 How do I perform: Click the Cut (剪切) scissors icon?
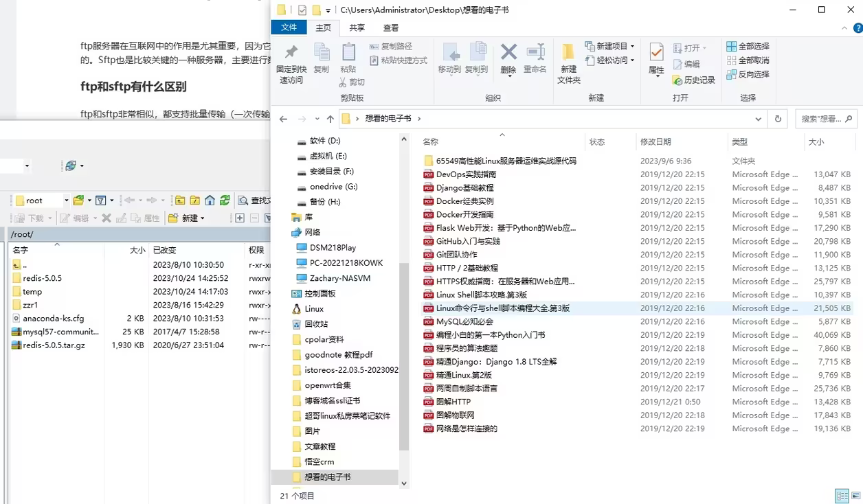tap(344, 82)
